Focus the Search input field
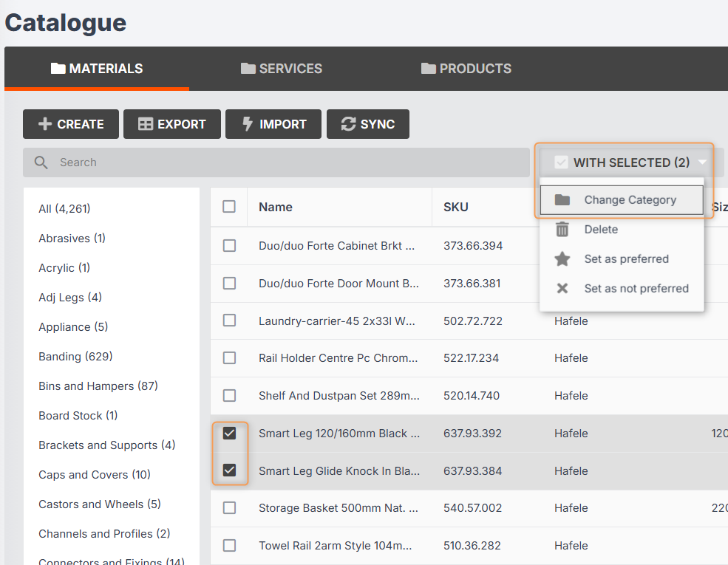 (288, 162)
